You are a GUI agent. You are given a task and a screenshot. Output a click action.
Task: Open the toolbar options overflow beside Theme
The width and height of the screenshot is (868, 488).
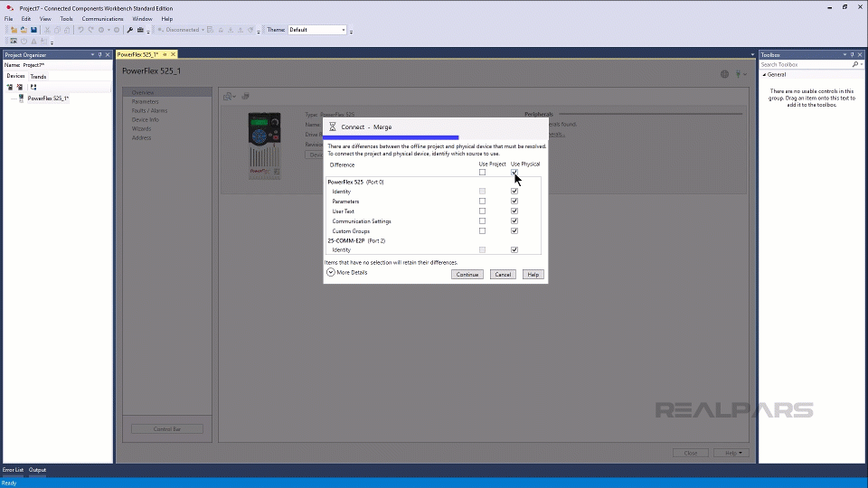point(351,32)
